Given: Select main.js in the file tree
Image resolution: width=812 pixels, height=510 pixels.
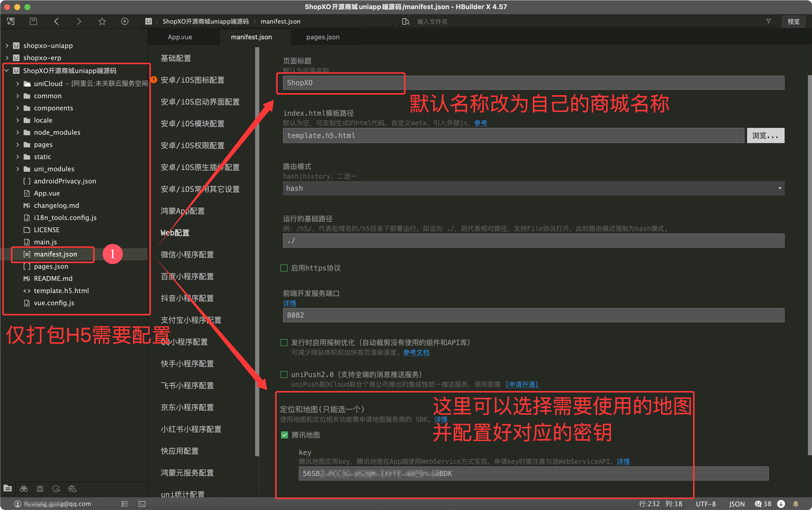Looking at the screenshot, I should point(45,242).
